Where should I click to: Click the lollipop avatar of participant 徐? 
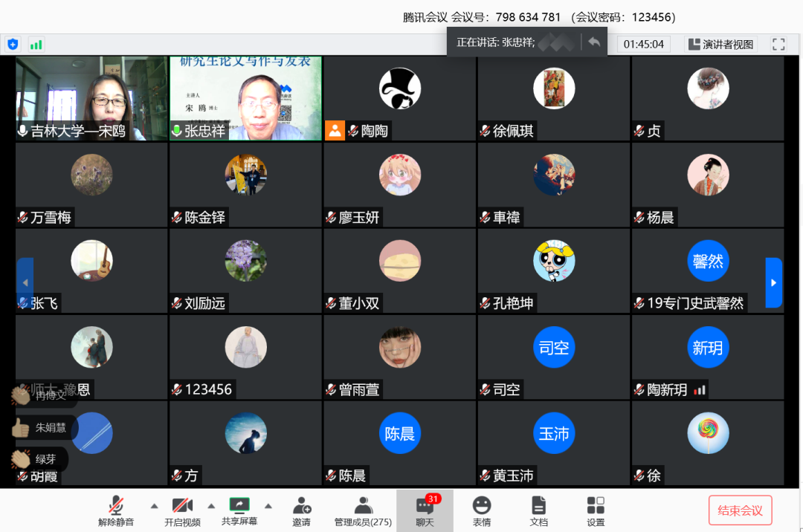coord(709,433)
